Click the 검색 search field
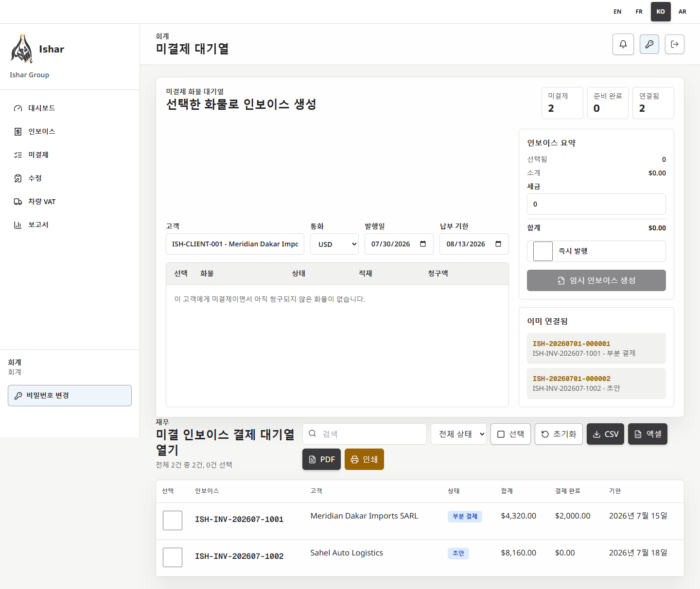 (365, 434)
